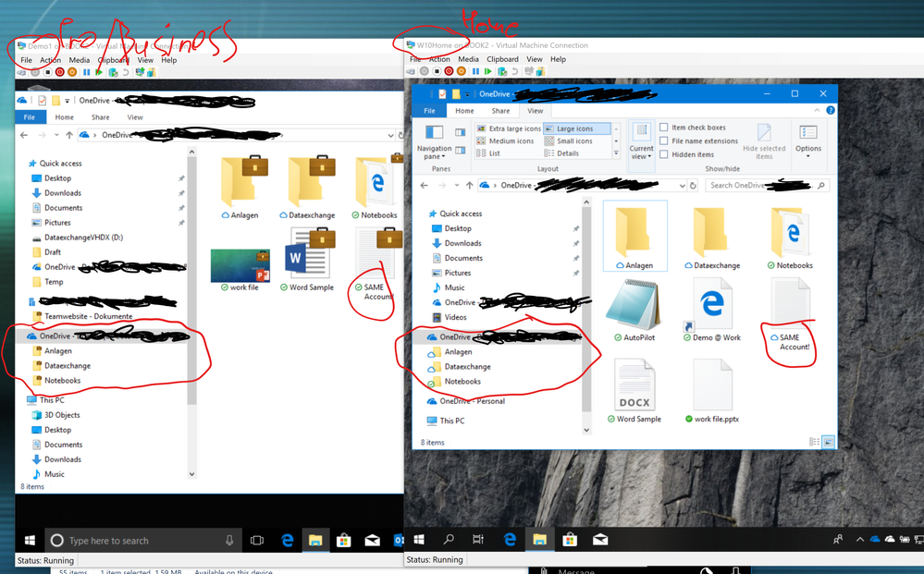
Task: Toggle Details pane icon in Panes group
Action: tap(461, 151)
